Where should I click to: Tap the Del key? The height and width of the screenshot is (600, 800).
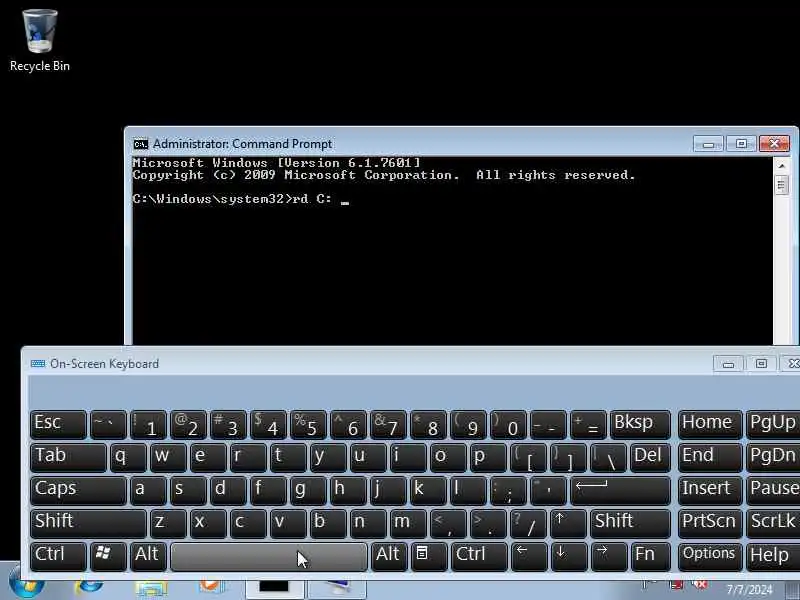[x=650, y=458]
